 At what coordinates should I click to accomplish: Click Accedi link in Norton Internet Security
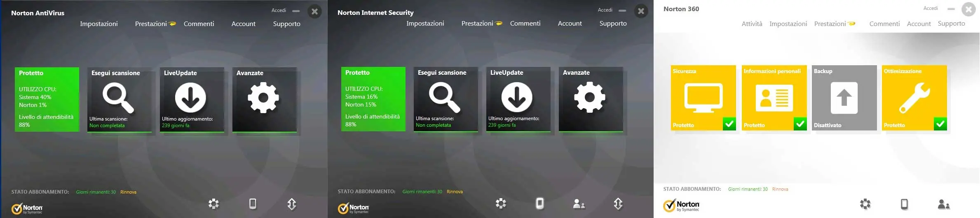point(605,10)
